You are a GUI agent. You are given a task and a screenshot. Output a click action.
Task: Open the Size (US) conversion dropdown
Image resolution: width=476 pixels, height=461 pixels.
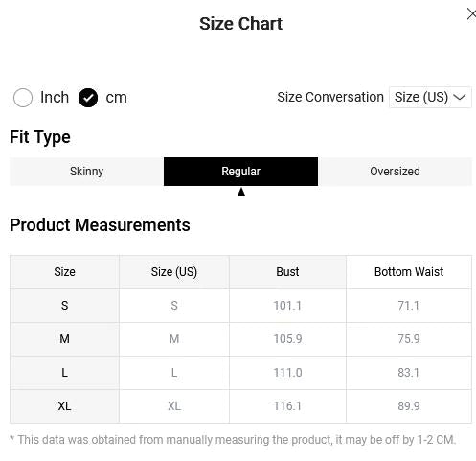coord(430,97)
